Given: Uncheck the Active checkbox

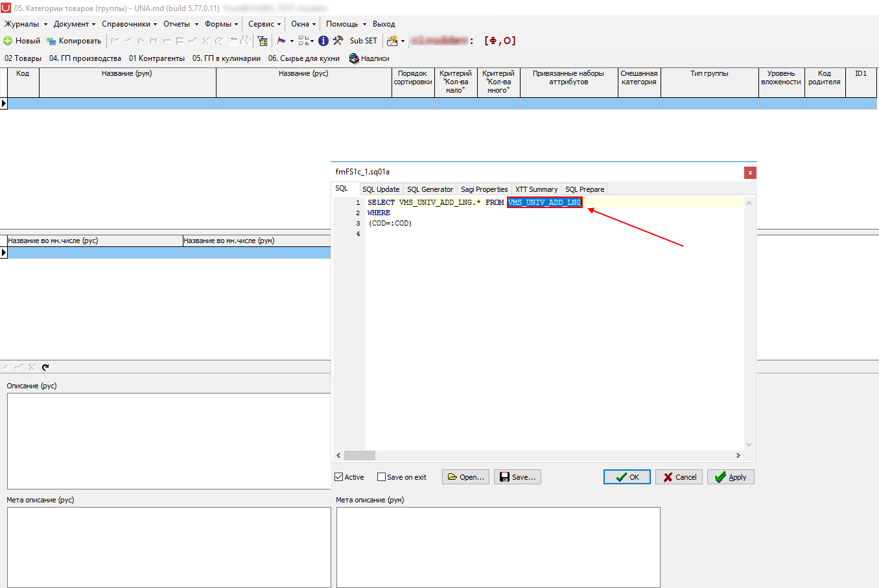Looking at the screenshot, I should coord(338,477).
